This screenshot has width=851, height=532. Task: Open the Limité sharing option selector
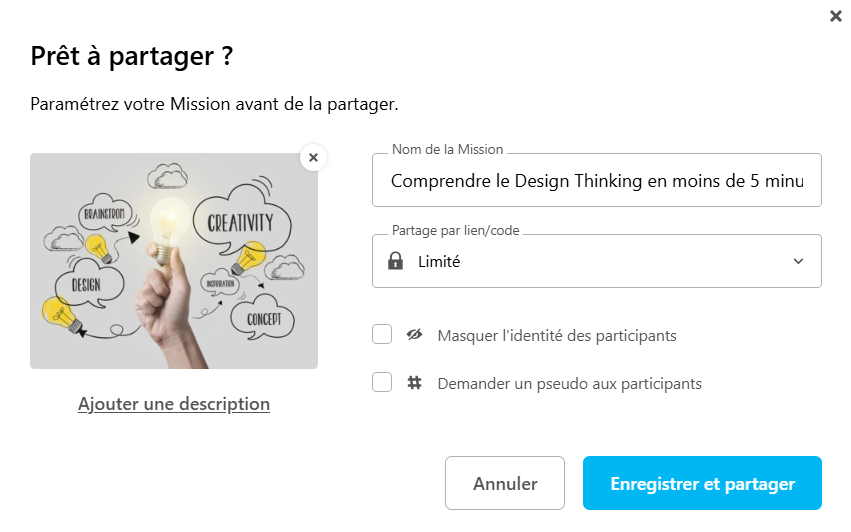pyautogui.click(x=596, y=261)
